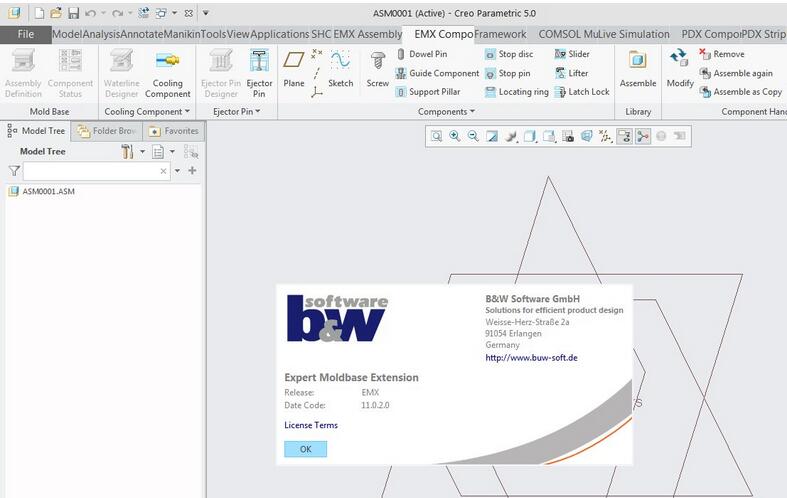
Task: Redo the last undone action
Action: point(117,14)
